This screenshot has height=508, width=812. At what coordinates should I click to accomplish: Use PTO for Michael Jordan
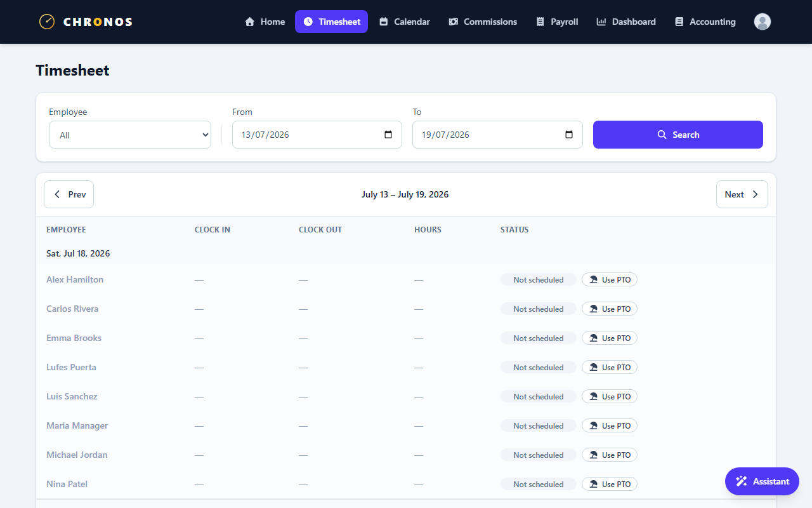click(610, 455)
